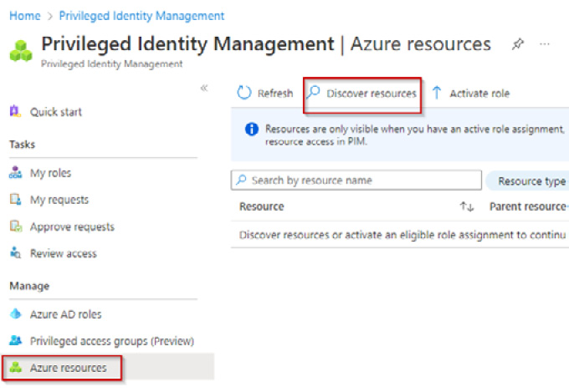Image resolution: width=569 pixels, height=392 pixels.
Task: Click the Azure resources green cubes icon
Action: point(15,367)
